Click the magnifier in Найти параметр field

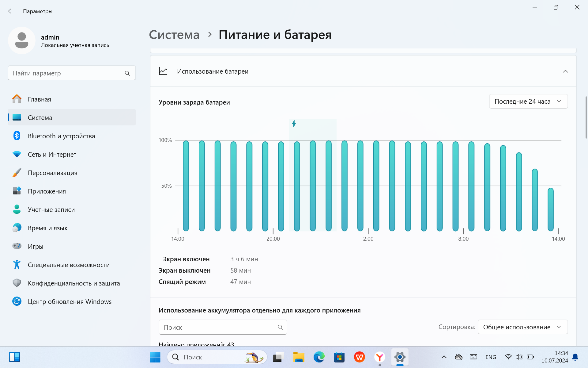coord(127,73)
